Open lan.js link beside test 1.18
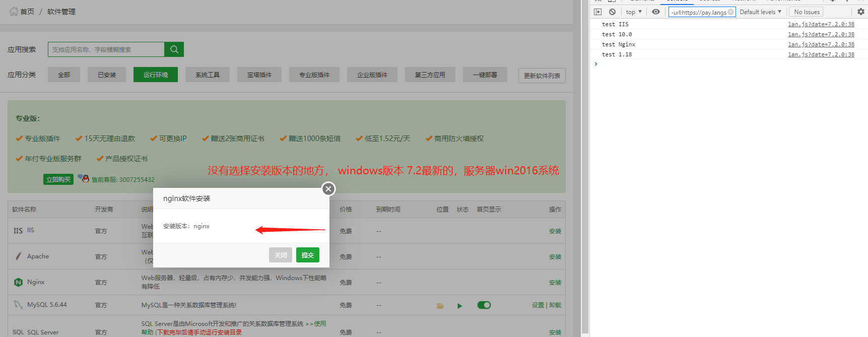 tap(821, 54)
